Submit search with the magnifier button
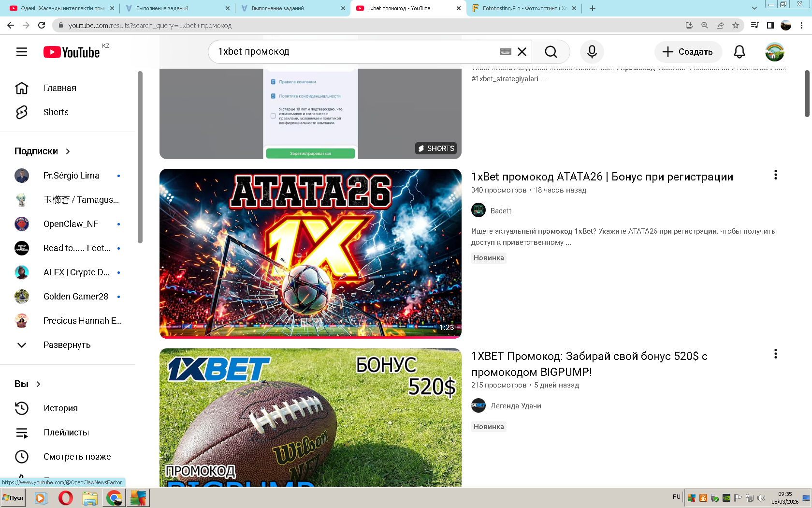The image size is (812, 508). point(551,52)
